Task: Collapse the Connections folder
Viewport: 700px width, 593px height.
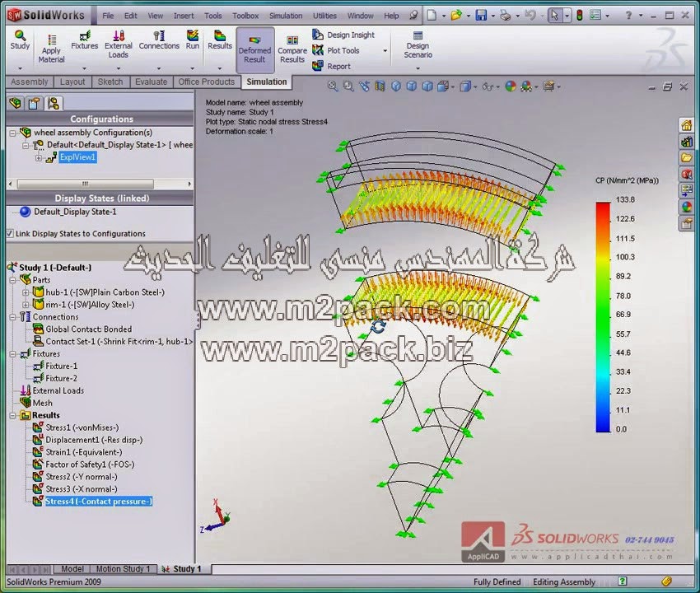Action: [12, 317]
